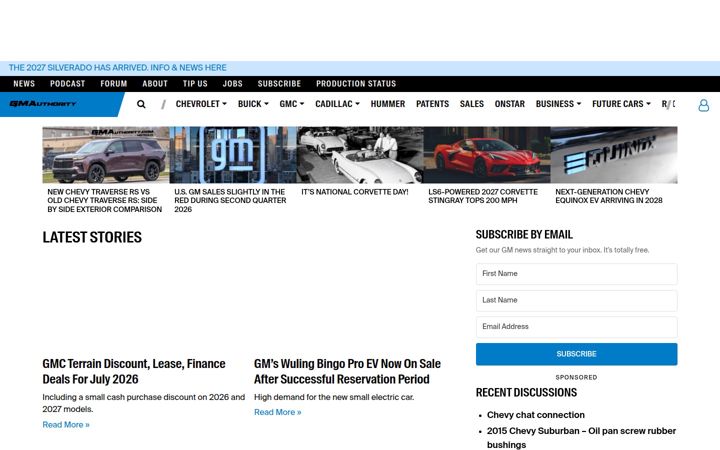Open the Equinox EV badge thumbnail

click(614, 155)
